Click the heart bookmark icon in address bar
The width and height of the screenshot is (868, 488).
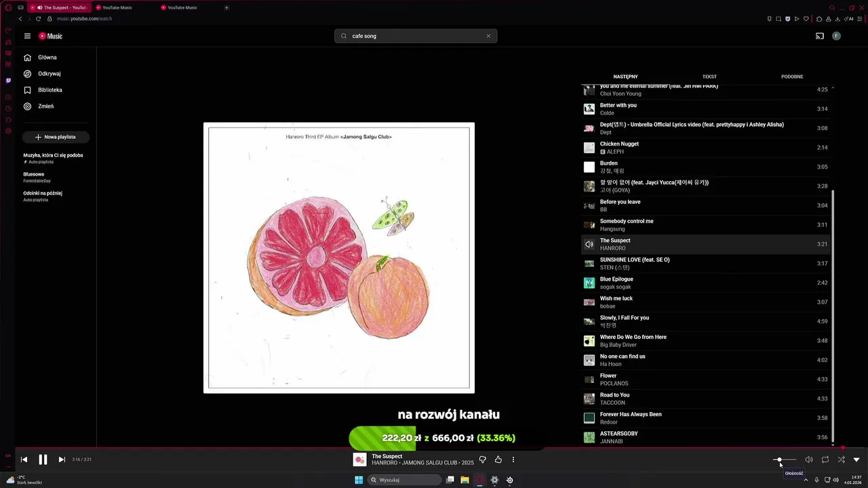[806, 19]
